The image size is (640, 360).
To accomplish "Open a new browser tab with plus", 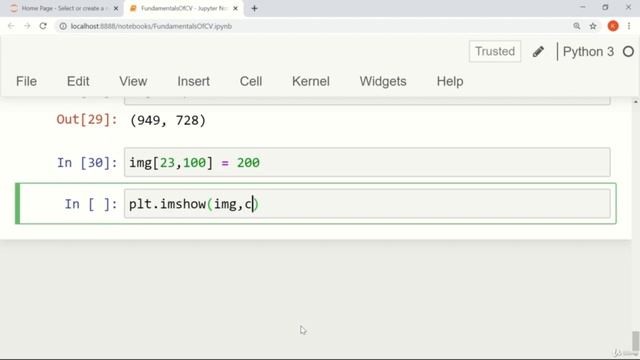I will click(254, 8).
